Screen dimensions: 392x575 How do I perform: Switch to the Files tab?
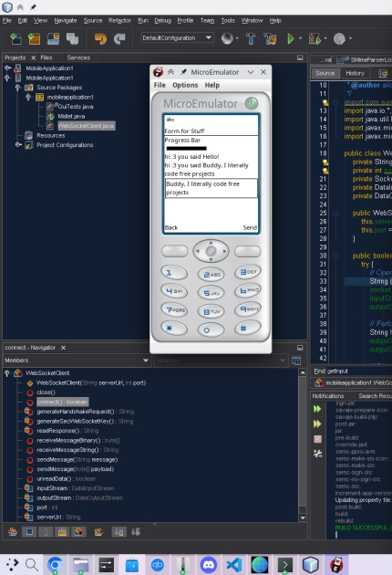pyautogui.click(x=46, y=57)
